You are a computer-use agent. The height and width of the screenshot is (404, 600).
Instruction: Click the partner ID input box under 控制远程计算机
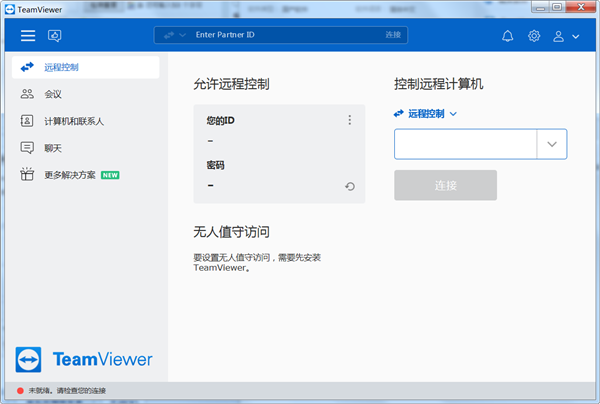pos(466,144)
